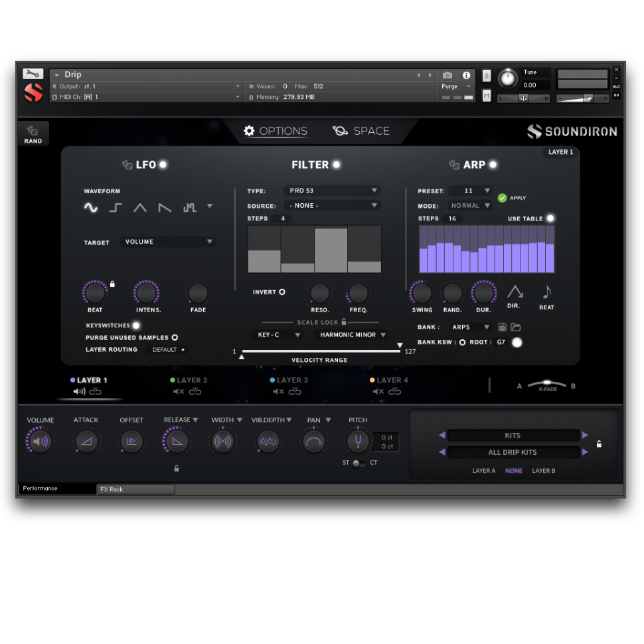
Task: Take a snapshot with camera icon
Action: 447,75
